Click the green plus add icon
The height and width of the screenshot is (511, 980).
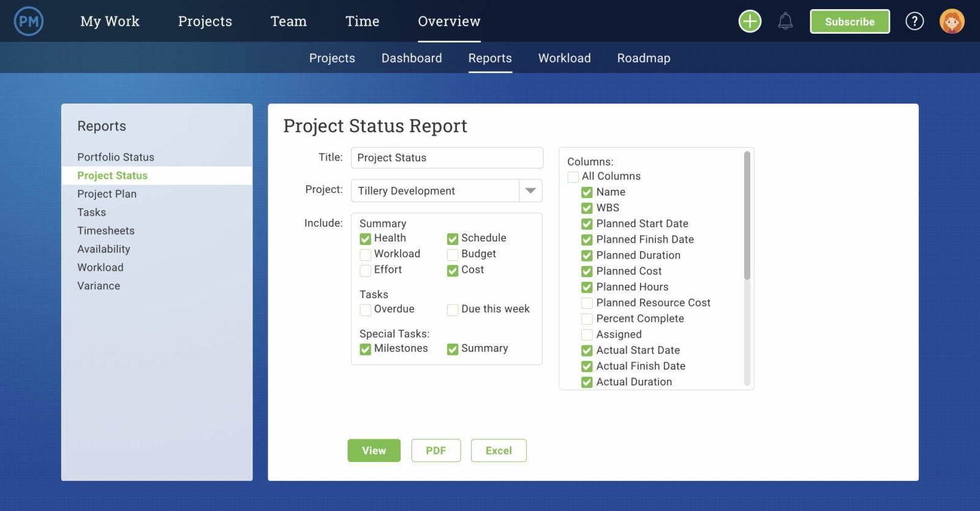[750, 21]
